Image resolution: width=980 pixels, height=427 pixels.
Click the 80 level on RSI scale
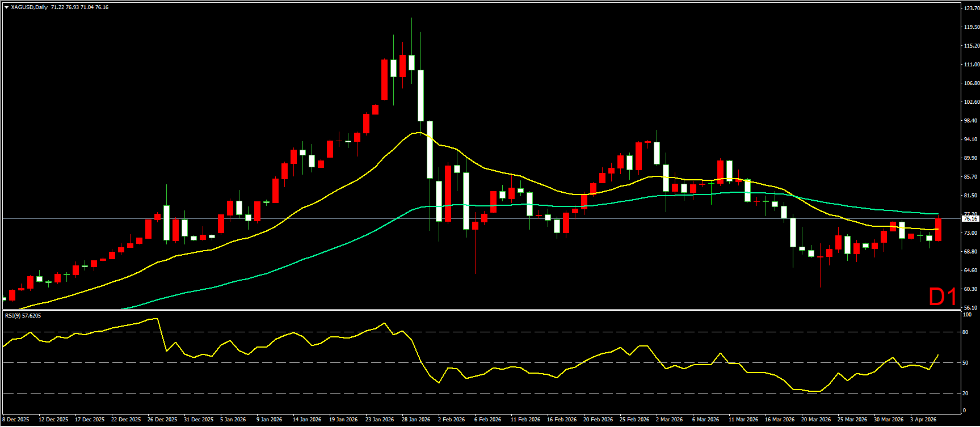[x=966, y=332]
